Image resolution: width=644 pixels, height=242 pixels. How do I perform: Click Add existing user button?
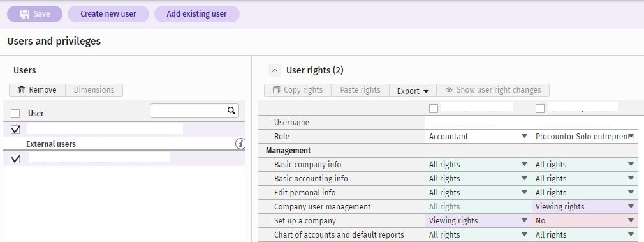(x=197, y=14)
